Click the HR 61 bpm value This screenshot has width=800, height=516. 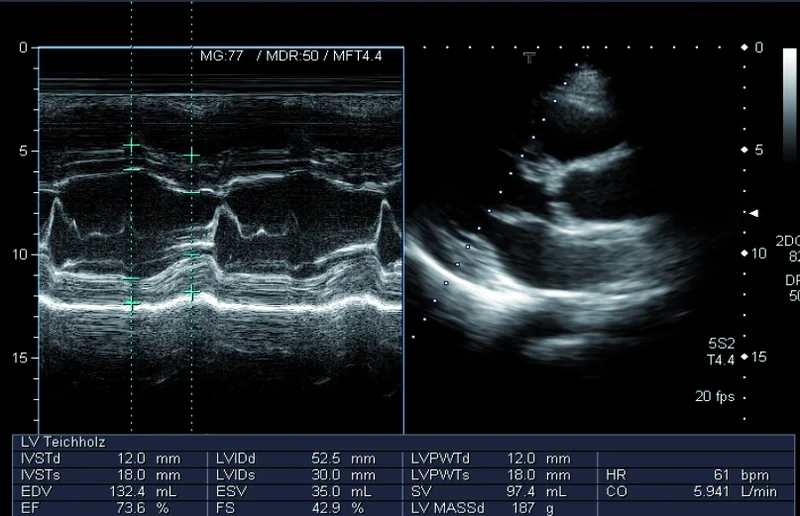pos(721,475)
